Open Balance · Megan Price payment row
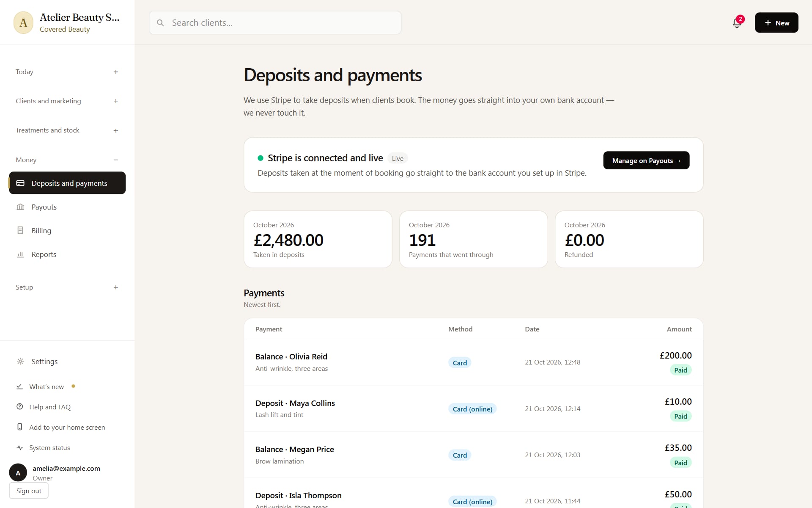 click(473, 455)
